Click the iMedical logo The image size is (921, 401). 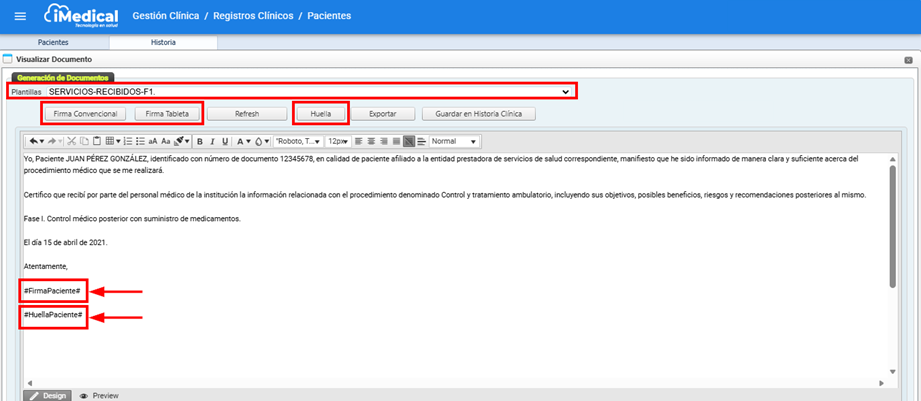(x=82, y=17)
